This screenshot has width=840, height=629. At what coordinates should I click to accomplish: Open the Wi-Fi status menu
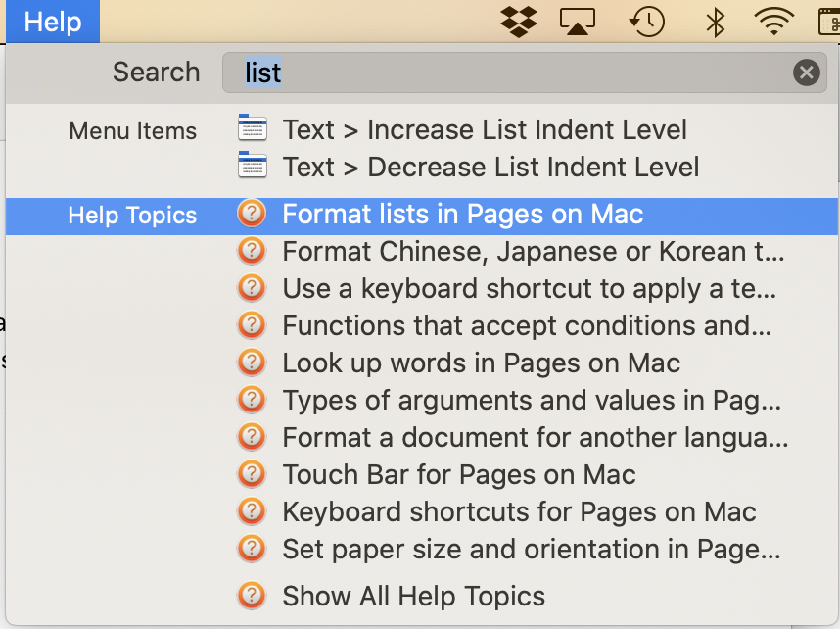(773, 22)
